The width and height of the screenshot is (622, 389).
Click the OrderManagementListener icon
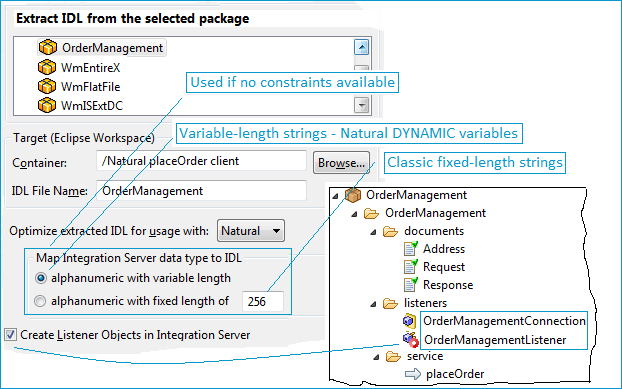tap(411, 339)
